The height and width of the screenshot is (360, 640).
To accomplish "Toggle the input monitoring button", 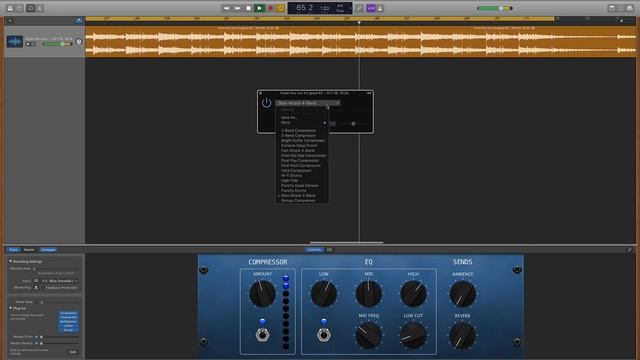I will pos(36,288).
